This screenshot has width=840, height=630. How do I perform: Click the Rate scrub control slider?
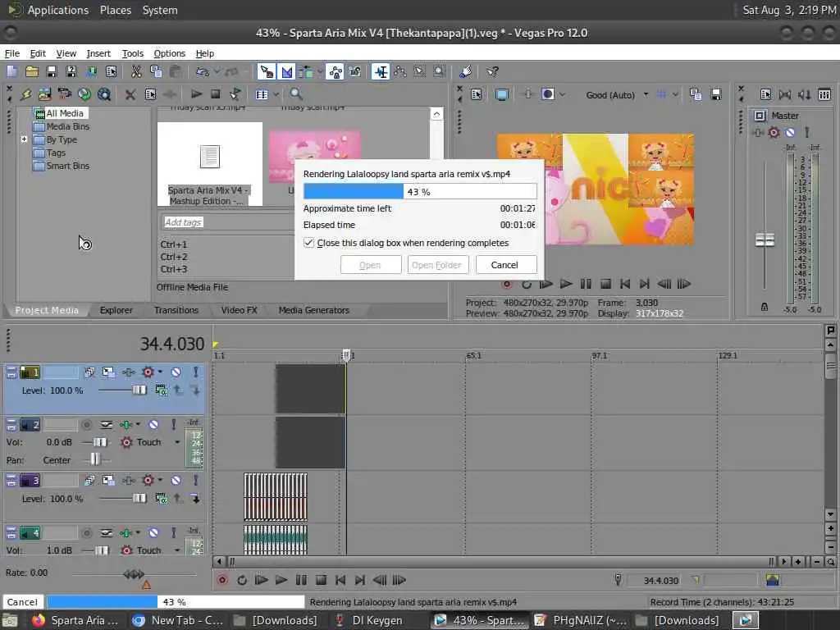(134, 574)
